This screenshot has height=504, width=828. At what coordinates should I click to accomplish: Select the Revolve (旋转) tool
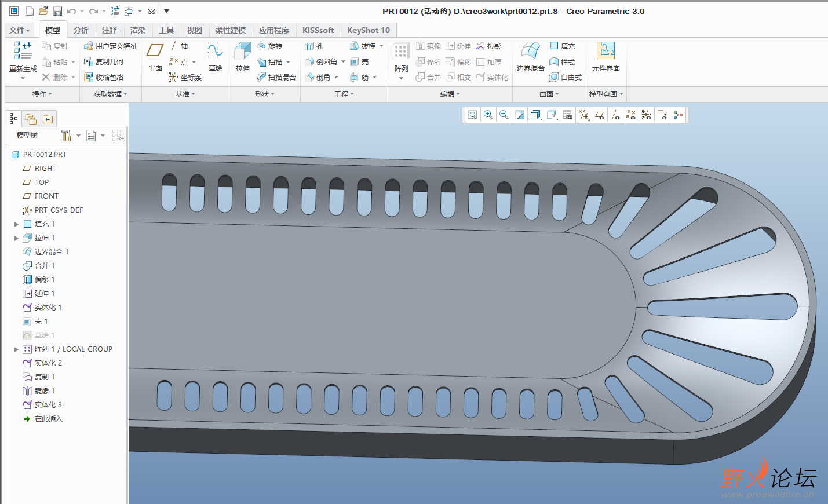point(270,46)
